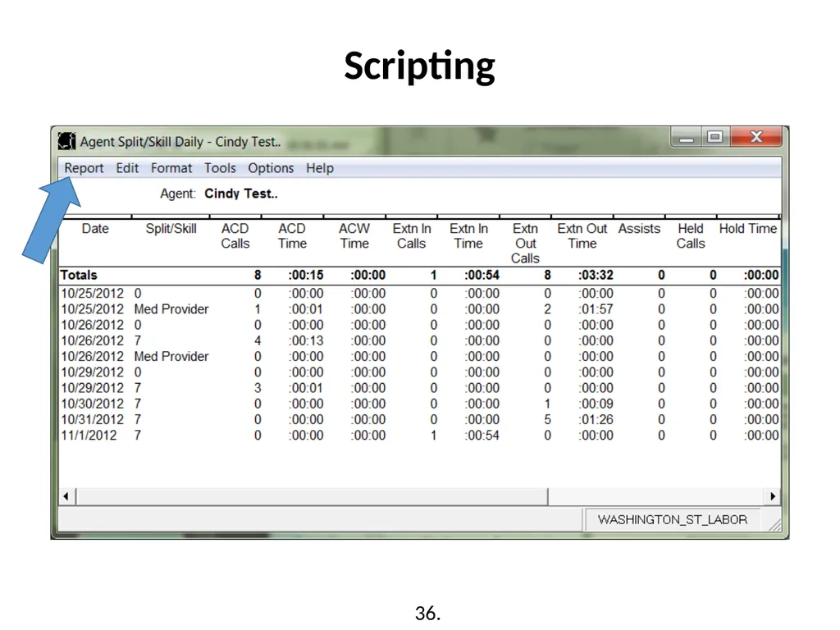This screenshot has height=630, width=840.
Task: Open the Format menu
Action: pyautogui.click(x=171, y=168)
